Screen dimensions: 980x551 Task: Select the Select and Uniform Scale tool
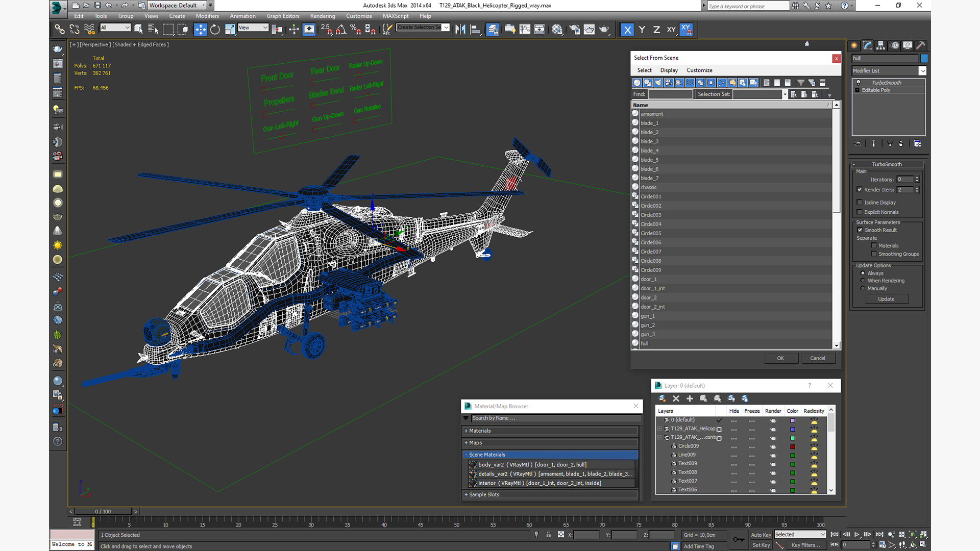[230, 30]
